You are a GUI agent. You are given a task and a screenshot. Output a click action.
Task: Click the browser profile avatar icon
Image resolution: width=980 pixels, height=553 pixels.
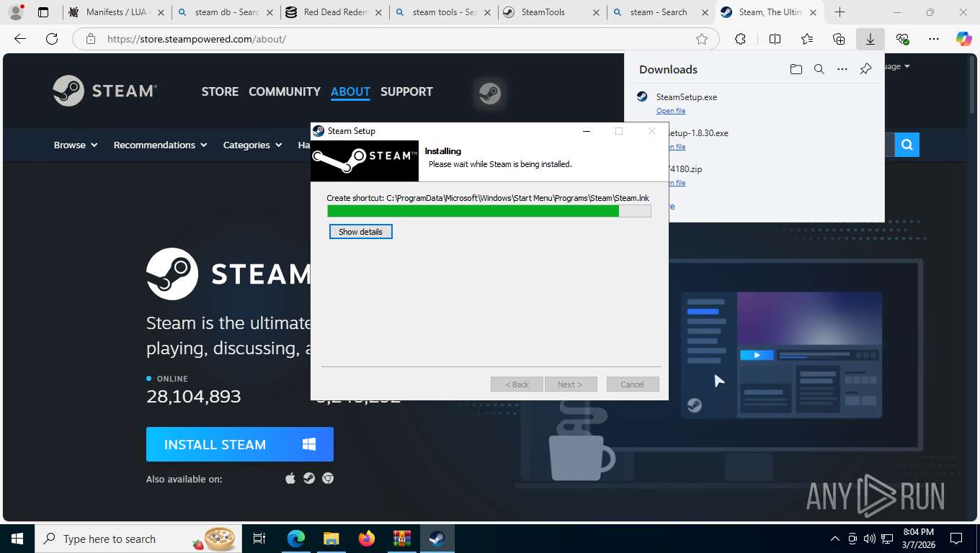click(15, 12)
